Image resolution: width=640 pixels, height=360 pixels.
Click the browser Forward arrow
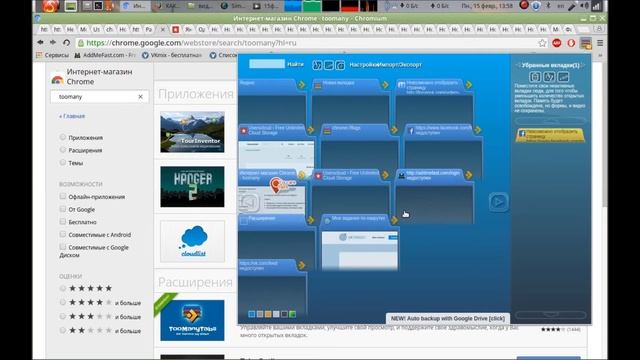[x=53, y=42]
